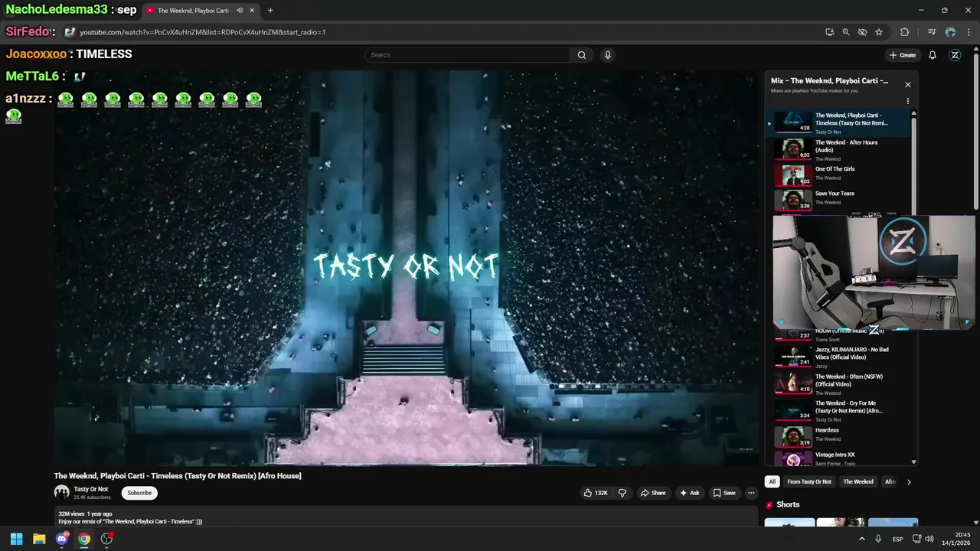
Task: Open Chrome profile avatar
Action: coord(950,32)
